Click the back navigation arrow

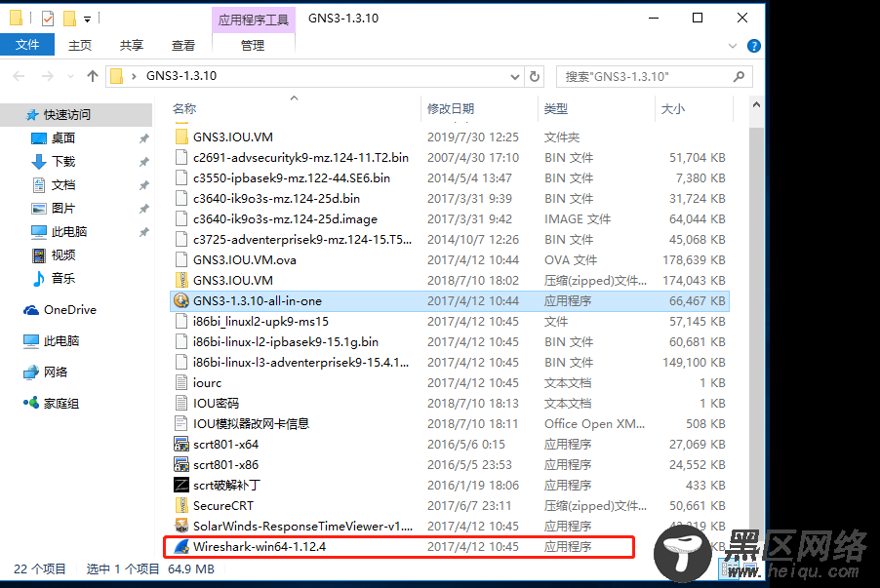tap(19, 76)
